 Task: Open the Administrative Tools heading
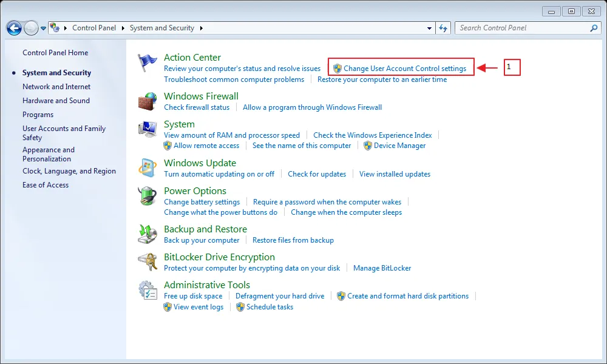[x=207, y=285]
